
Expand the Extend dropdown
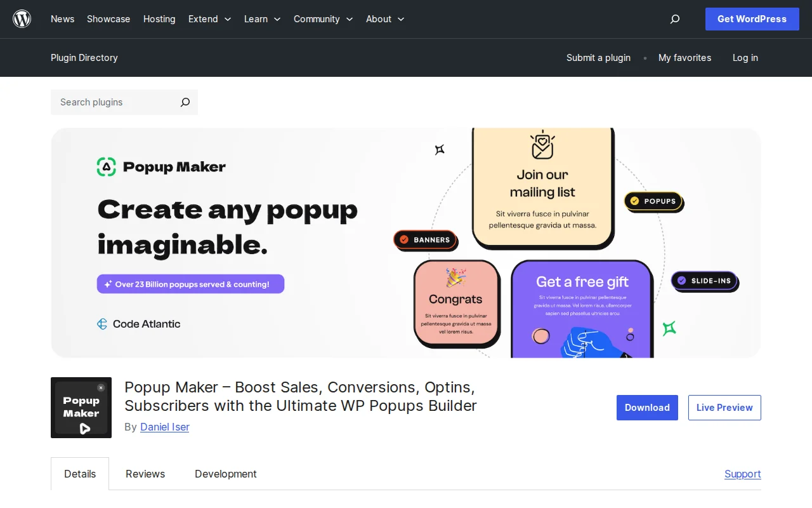[x=209, y=19]
